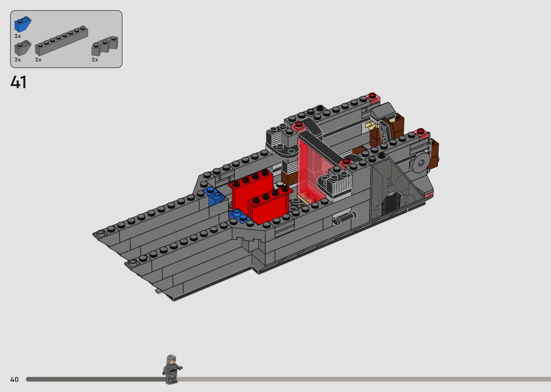Click the '2x' label under the gray slope
Image resolution: width=551 pixels, height=392 pixels.
click(x=18, y=60)
